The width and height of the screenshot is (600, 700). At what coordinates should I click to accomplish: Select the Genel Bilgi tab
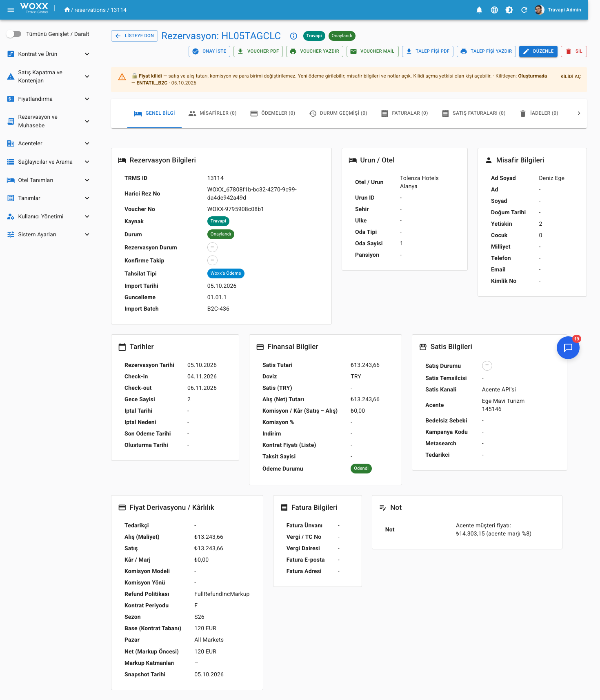point(154,113)
